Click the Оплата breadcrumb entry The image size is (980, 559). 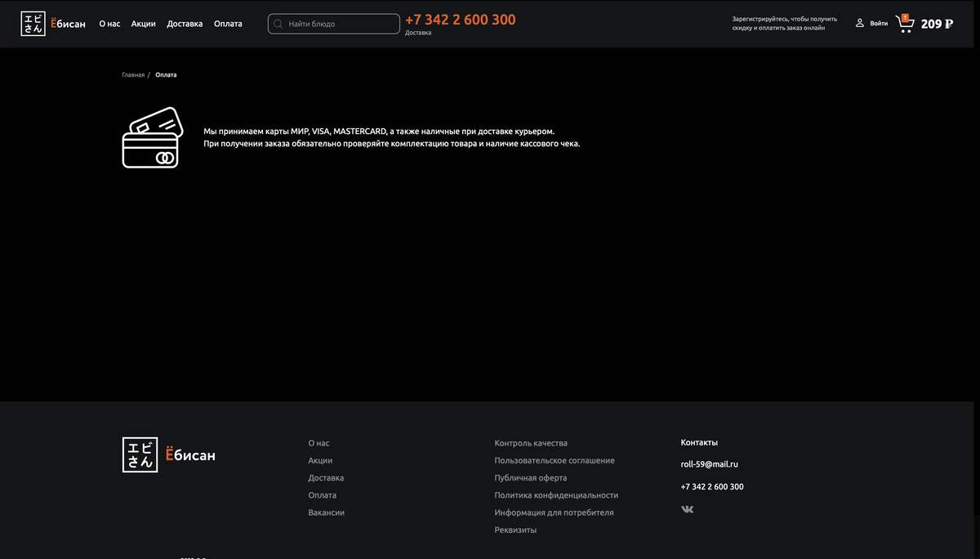(166, 75)
